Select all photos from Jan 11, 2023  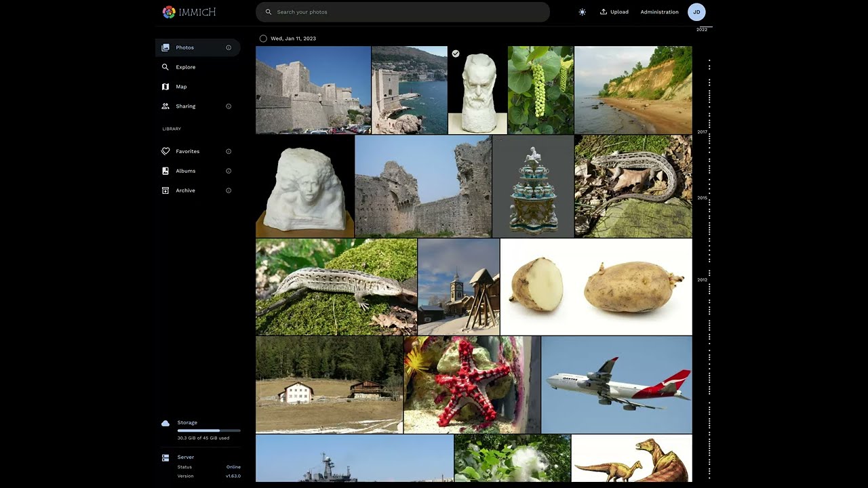pyautogui.click(x=263, y=39)
